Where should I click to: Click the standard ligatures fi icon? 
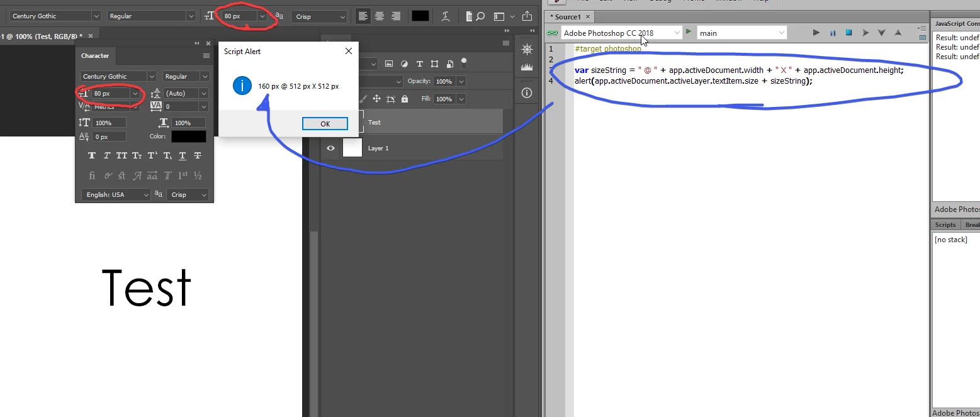92,175
